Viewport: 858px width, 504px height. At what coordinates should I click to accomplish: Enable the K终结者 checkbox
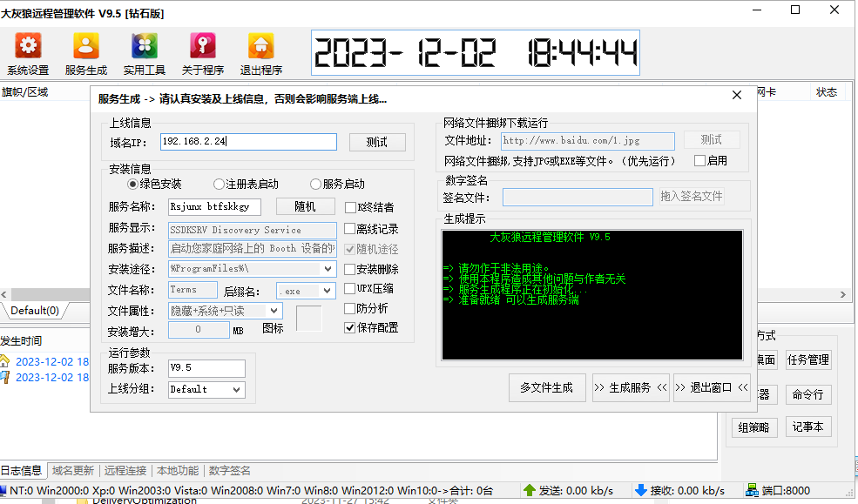point(350,208)
